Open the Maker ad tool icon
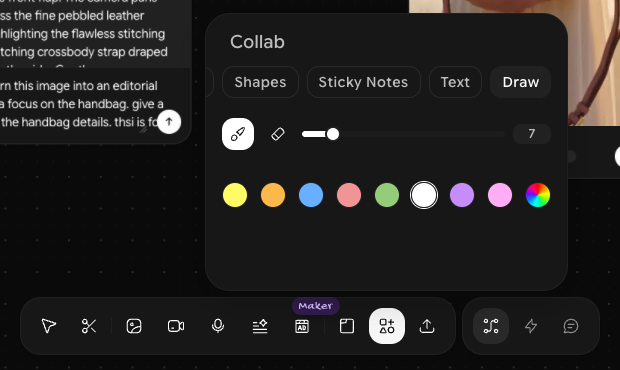Viewport: 620px width, 370px height. 302,326
